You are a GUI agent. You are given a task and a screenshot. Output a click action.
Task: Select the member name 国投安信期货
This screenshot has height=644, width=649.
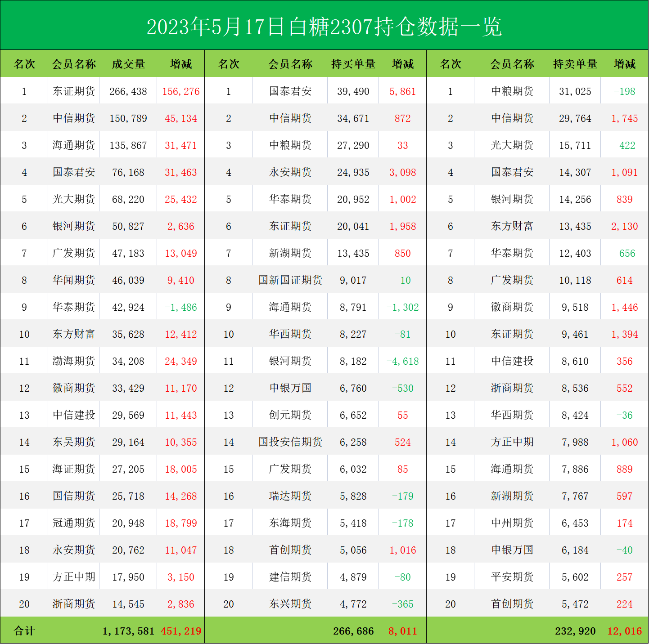(290, 442)
